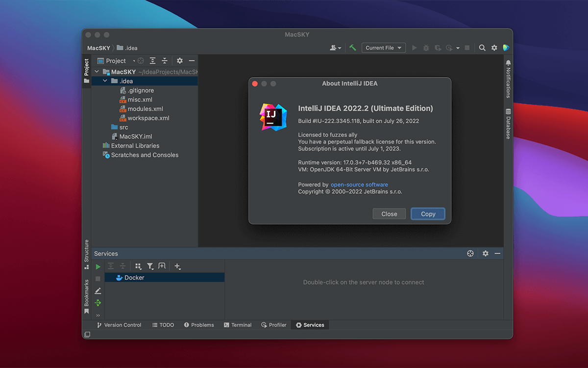588x368 pixels.
Task: Click the Project vertical tab on left edge
Action: 86,71
